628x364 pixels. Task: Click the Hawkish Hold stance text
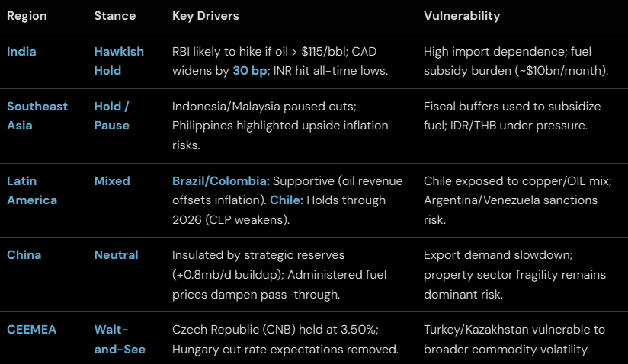click(x=120, y=61)
